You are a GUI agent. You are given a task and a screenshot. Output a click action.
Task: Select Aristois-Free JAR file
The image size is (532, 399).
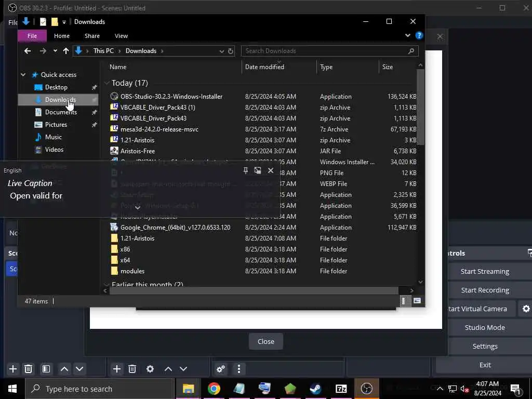click(x=137, y=151)
